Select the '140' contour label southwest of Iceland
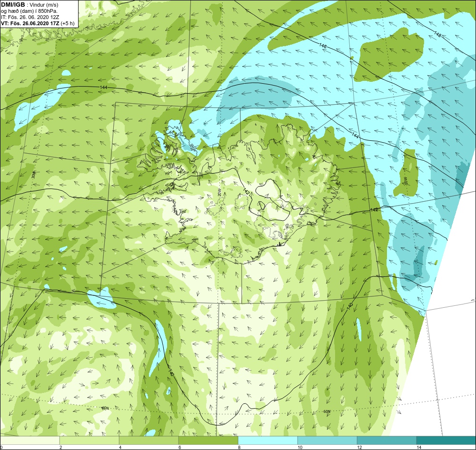This screenshot has width=476, height=450. pos(170,372)
